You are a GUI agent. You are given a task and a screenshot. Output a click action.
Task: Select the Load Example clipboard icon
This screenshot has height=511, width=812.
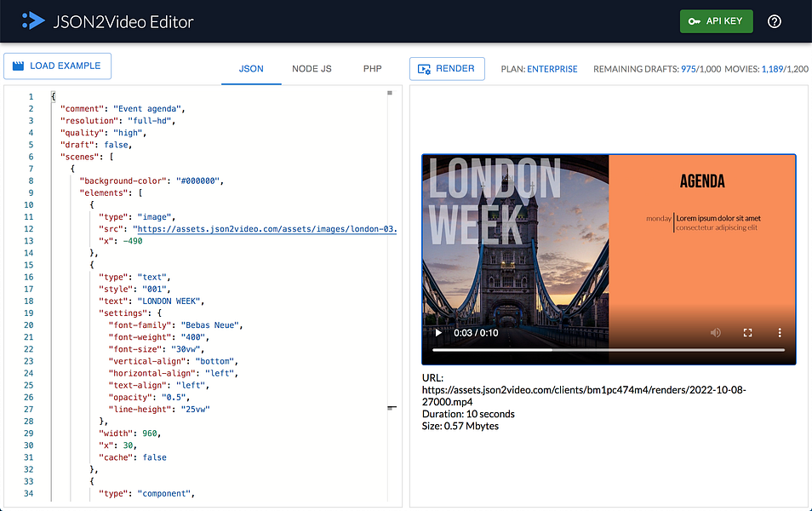(x=19, y=66)
